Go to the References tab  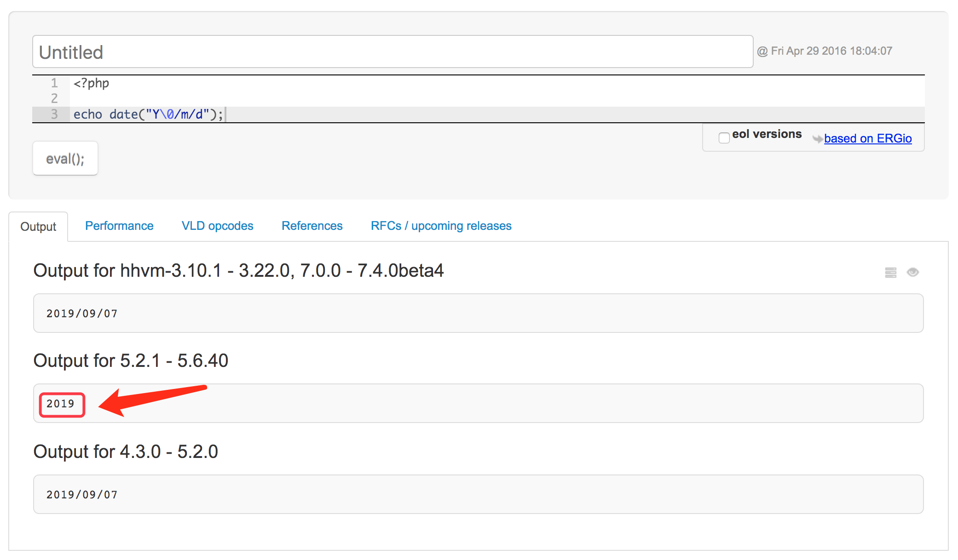click(x=312, y=226)
